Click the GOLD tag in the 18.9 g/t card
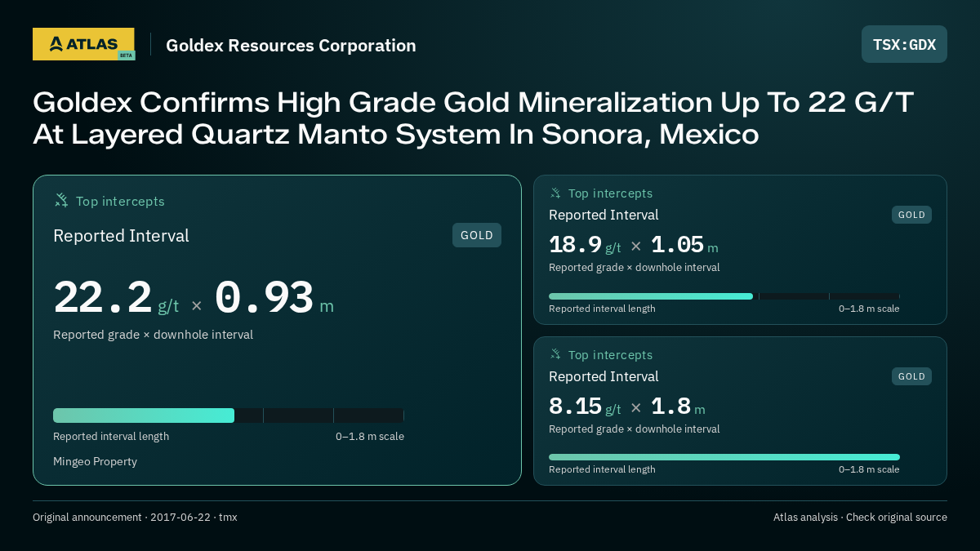This screenshot has width=980, height=551. (x=911, y=215)
